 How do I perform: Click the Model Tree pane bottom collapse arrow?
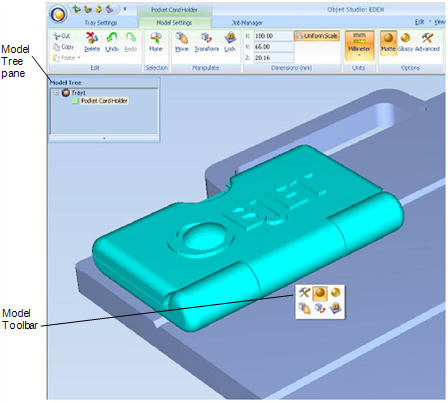tap(104, 138)
